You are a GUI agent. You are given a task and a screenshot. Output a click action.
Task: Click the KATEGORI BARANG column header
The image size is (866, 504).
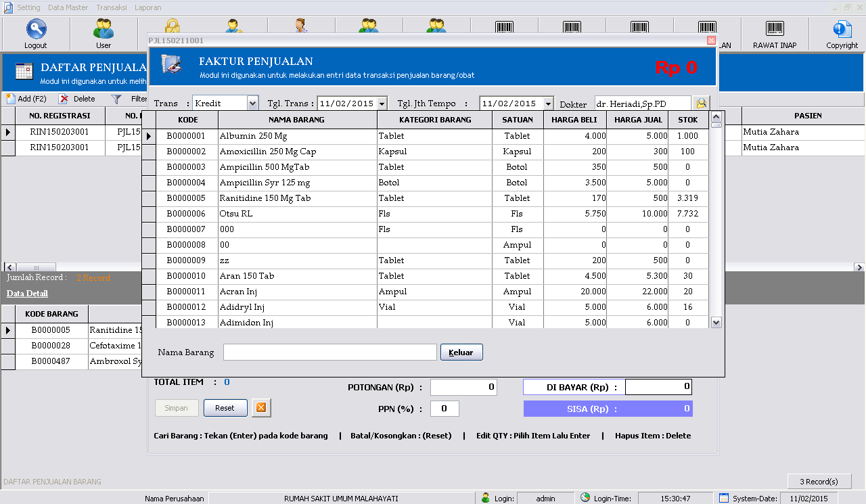(x=435, y=120)
